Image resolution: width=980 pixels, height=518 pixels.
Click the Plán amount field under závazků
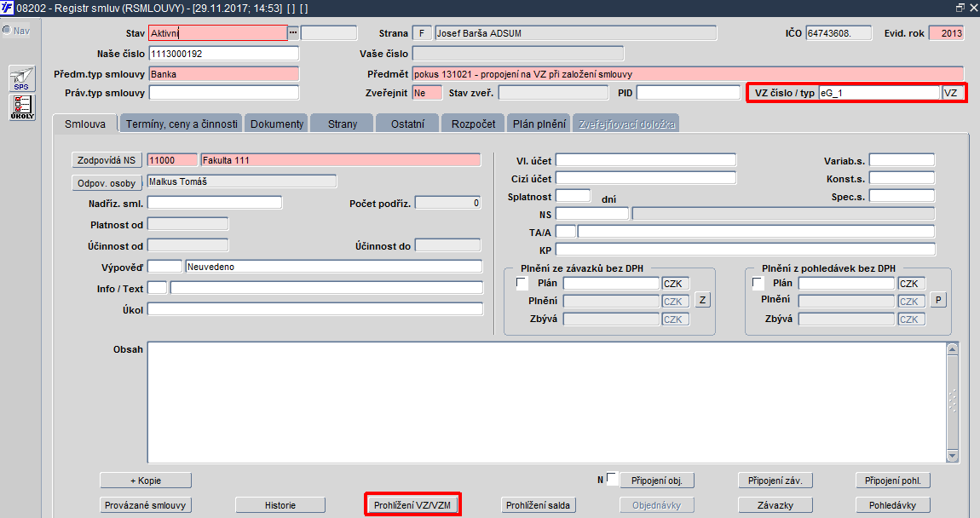coord(611,283)
